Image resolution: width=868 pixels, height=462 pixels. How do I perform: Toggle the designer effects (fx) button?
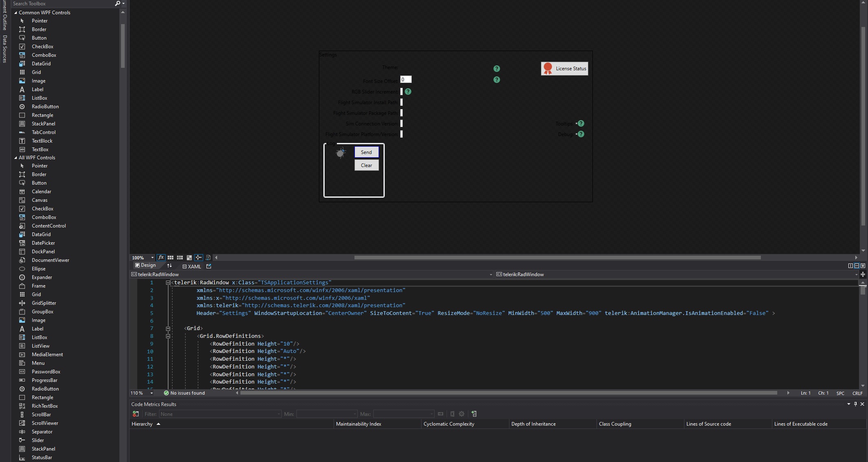tap(161, 257)
